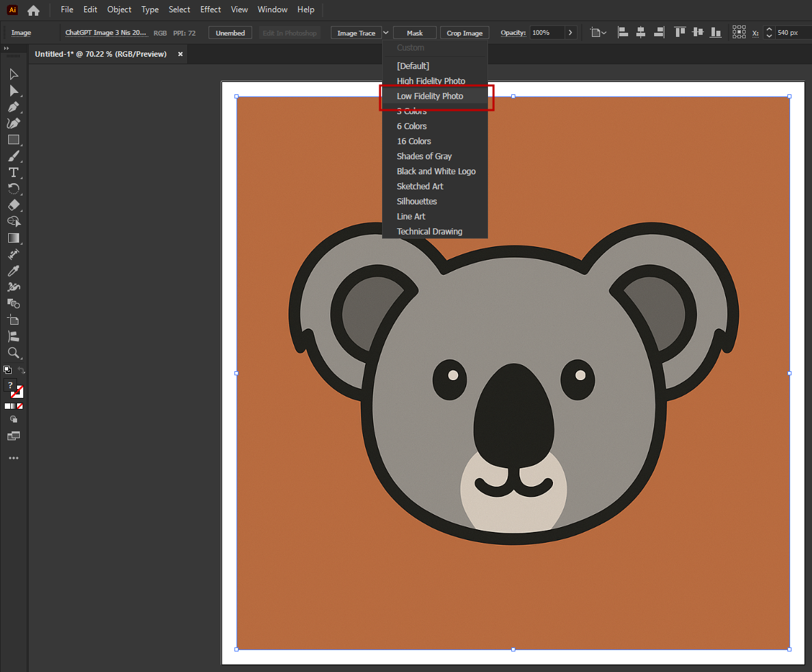Reset to default fill and stroke
Viewport: 812px width, 672px height.
pyautogui.click(x=7, y=370)
